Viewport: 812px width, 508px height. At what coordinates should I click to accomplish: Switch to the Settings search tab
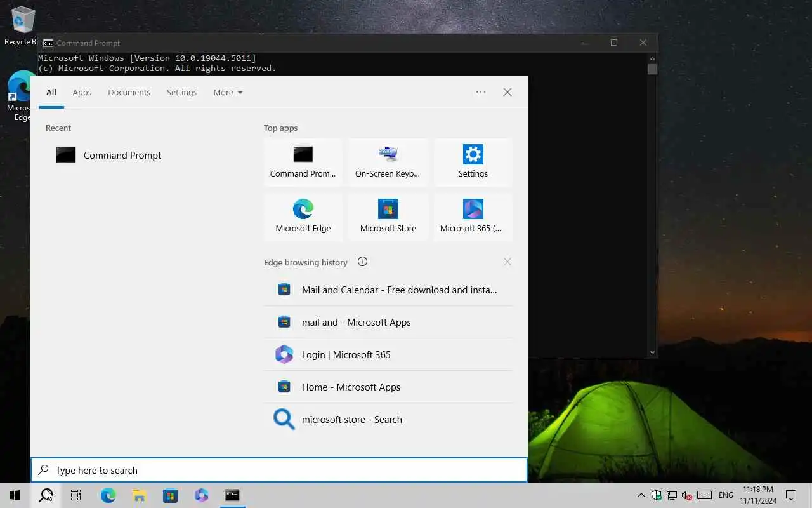coord(181,92)
